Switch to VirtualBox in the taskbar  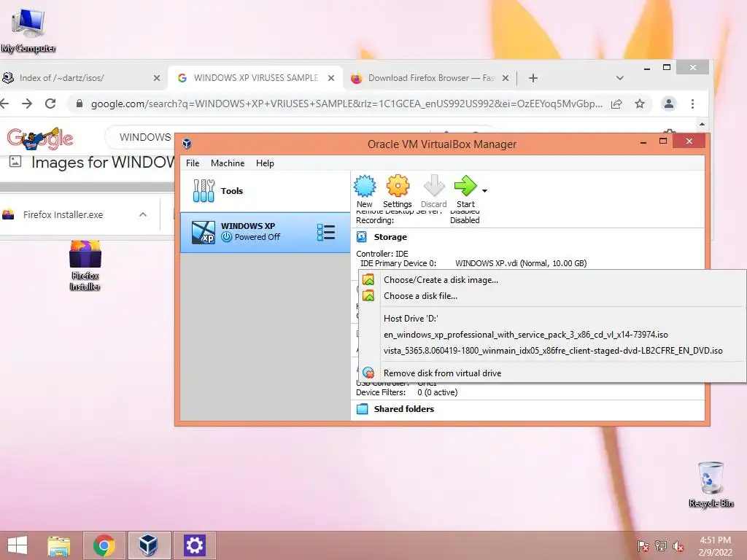[149, 545]
